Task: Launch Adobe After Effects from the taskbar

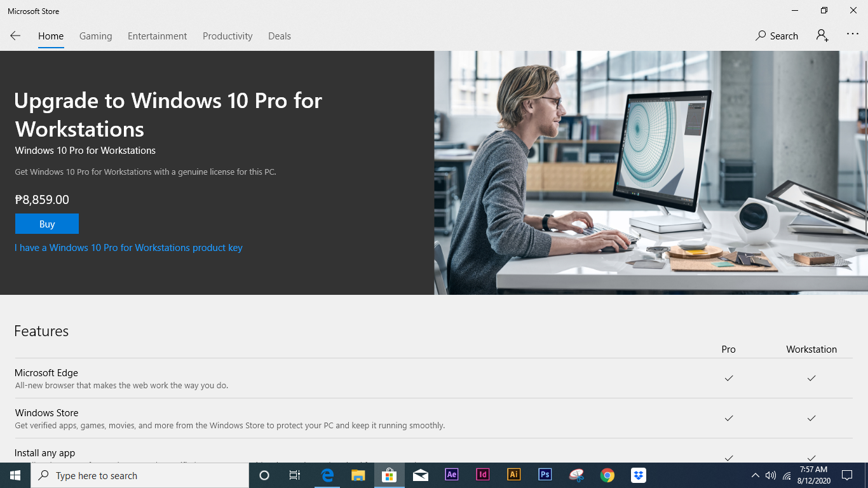Action: [x=452, y=475]
